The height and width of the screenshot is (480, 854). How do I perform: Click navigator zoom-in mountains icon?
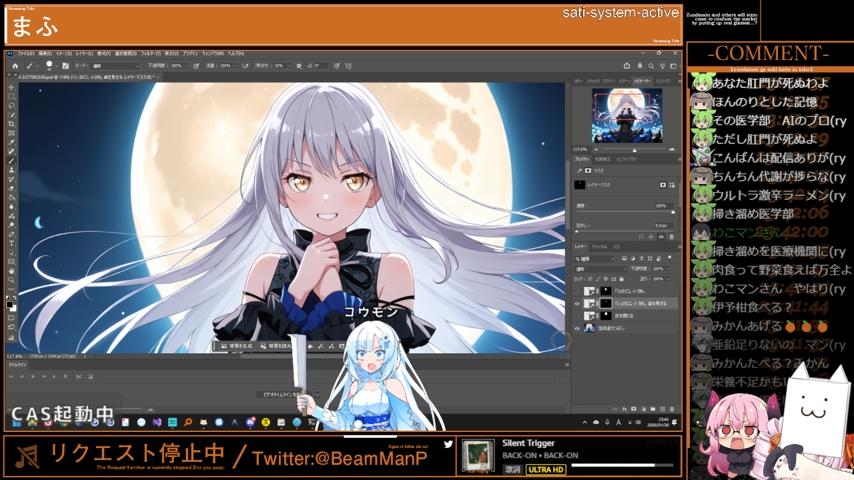672,149
